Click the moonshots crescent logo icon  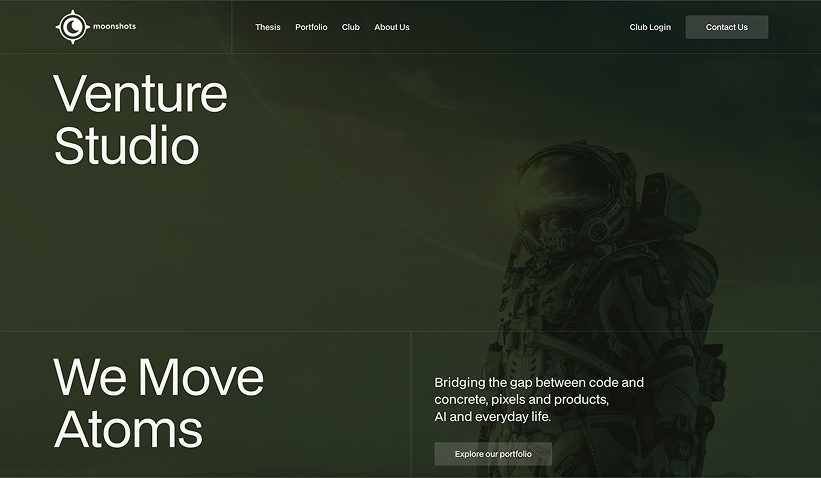pos(72,27)
